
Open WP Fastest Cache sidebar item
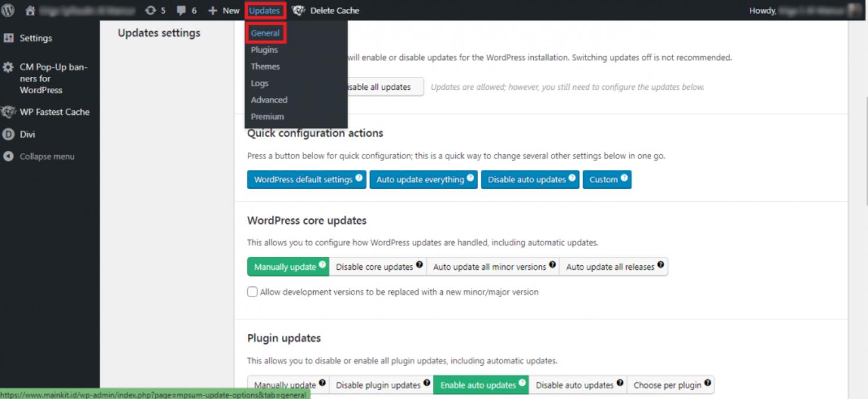pyautogui.click(x=55, y=112)
